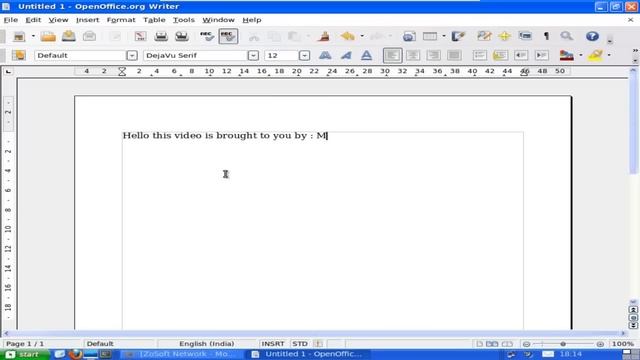
Task: Click English (India) language in the status bar
Action: pyautogui.click(x=207, y=344)
